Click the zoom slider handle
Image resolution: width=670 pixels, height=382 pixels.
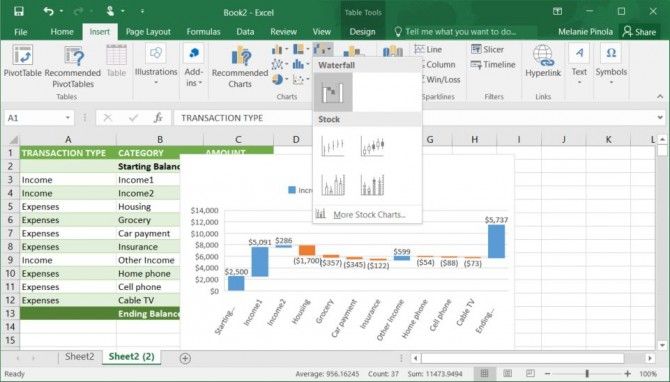point(587,373)
